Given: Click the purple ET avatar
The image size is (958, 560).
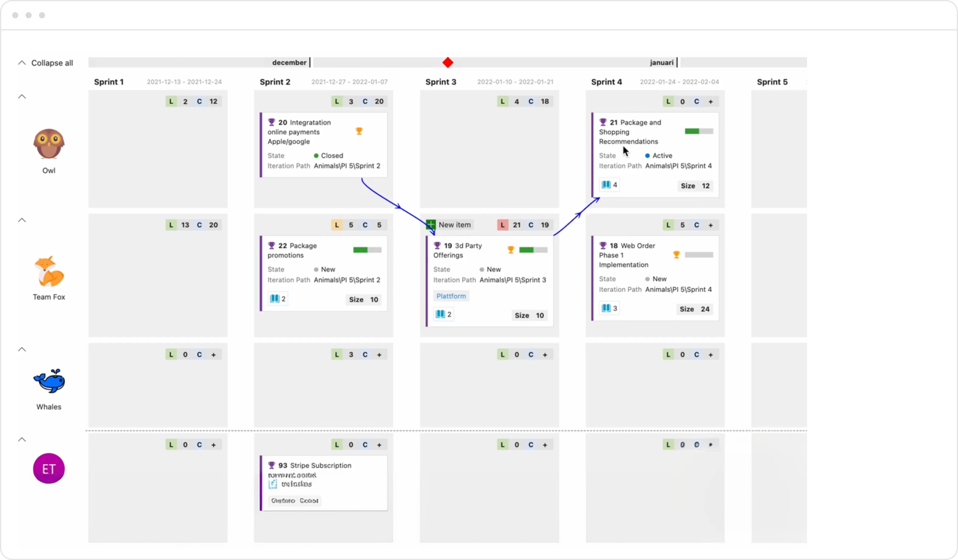Looking at the screenshot, I should click(49, 469).
